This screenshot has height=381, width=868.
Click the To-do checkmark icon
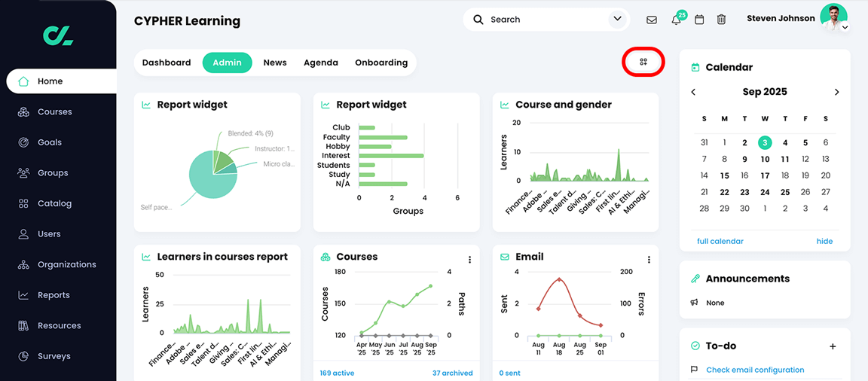(695, 346)
